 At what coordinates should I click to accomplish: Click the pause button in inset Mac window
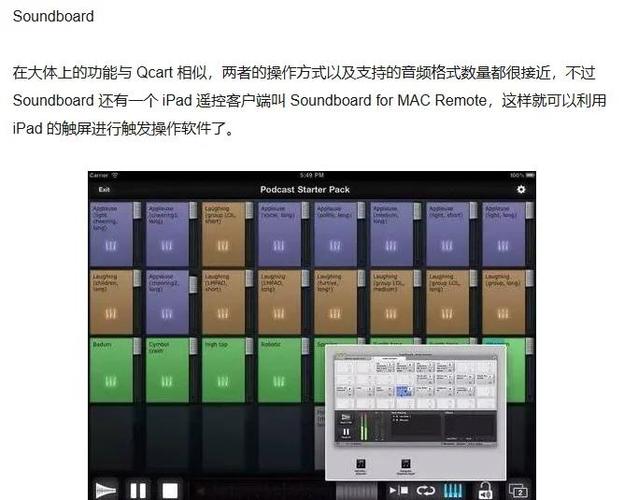point(346,432)
